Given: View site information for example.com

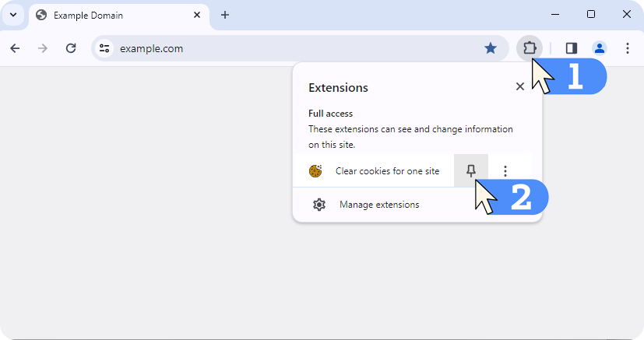Looking at the screenshot, I should pos(104,48).
